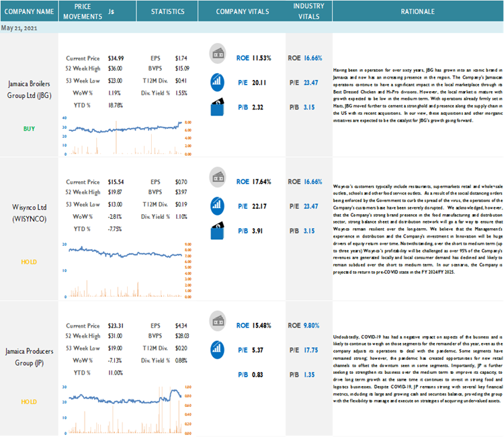Click WISYNCO company P/B 3.91
The height and width of the screenshot is (437, 504).
[257, 231]
